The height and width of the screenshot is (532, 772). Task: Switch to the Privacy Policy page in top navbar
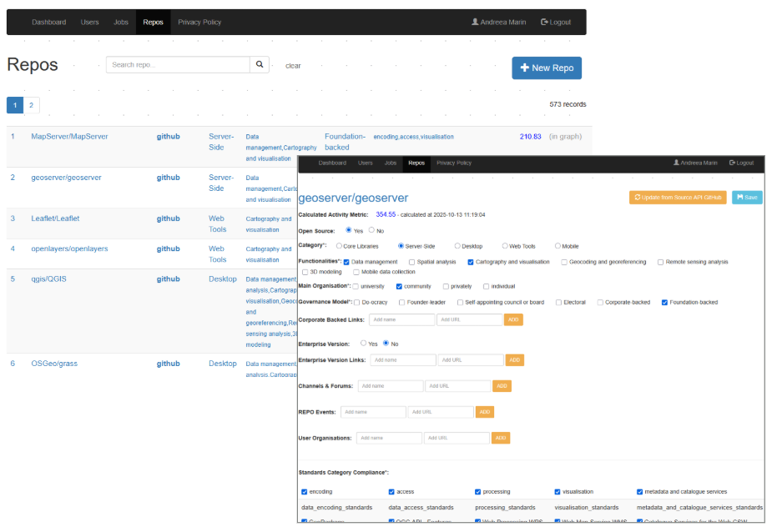pyautogui.click(x=199, y=22)
